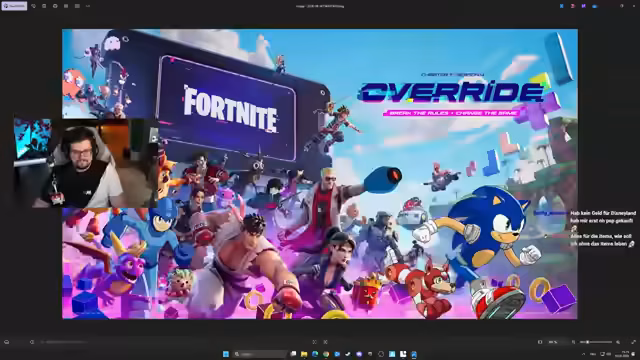Expand the system tray hidden icons chevron
640x360 pixels.
(x=583, y=354)
